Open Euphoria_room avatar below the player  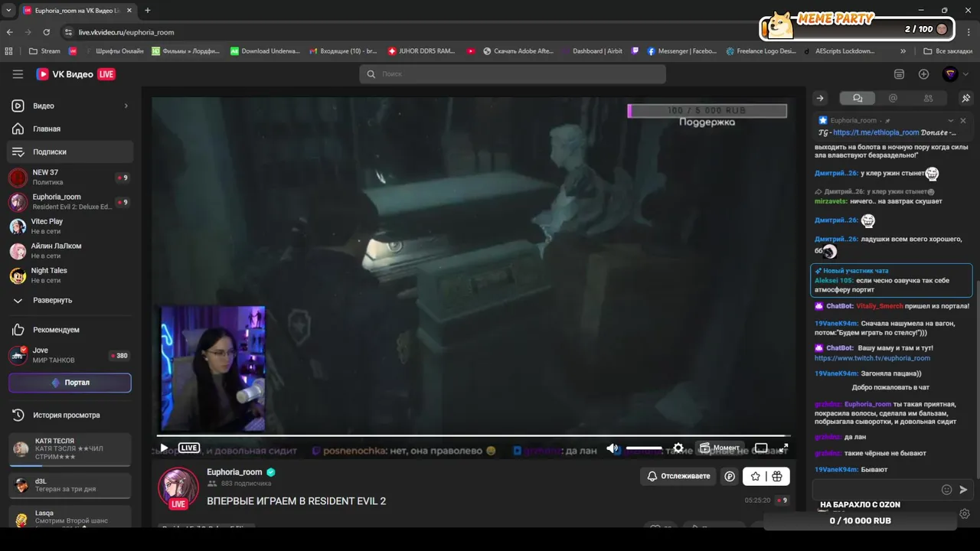click(178, 487)
